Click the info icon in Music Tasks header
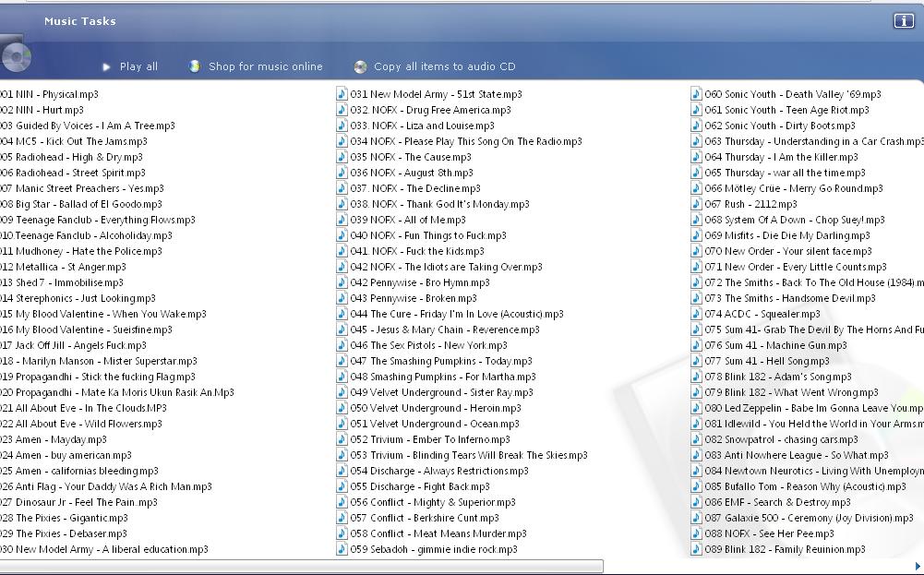Viewport: 924px width, 575px height. (903, 21)
